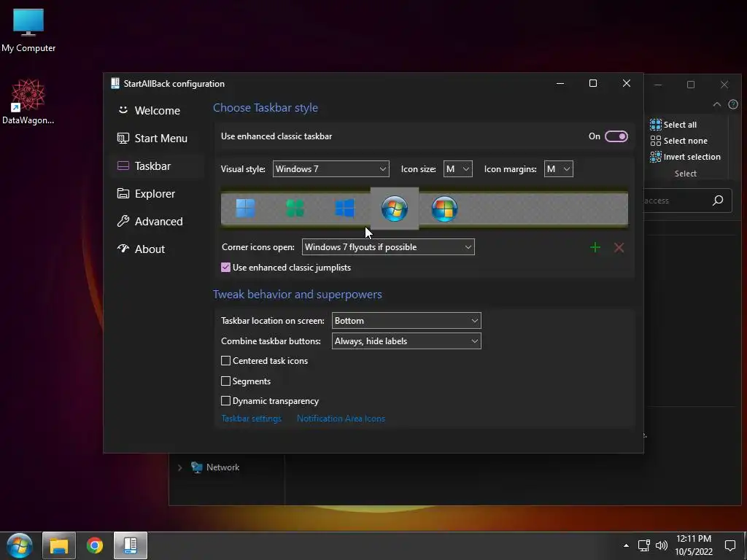The image size is (747, 560).
Task: Open the Taskbar settings link
Action: (252, 419)
